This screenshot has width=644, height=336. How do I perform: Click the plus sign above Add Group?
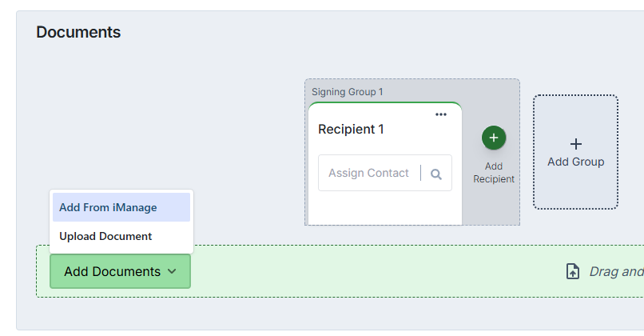click(x=576, y=144)
